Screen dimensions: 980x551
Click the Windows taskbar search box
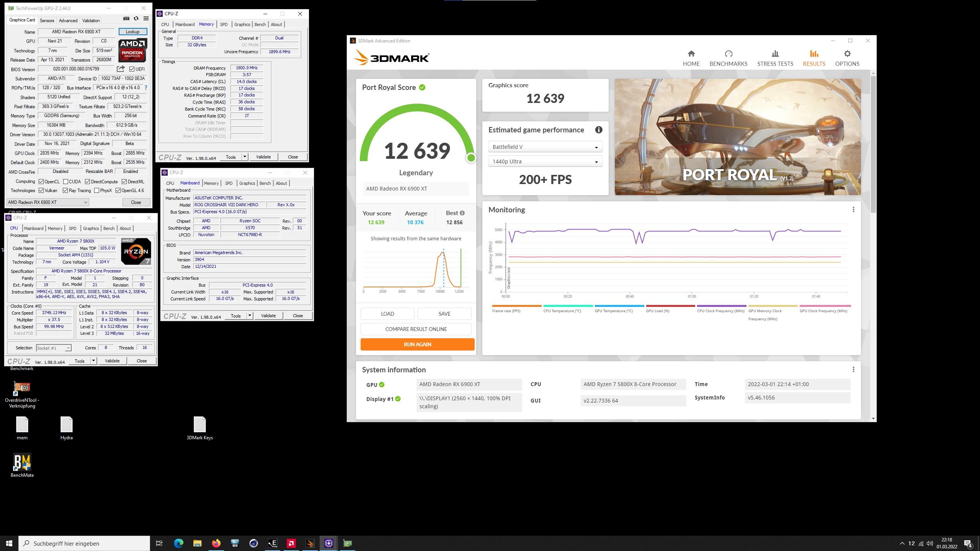click(84, 543)
